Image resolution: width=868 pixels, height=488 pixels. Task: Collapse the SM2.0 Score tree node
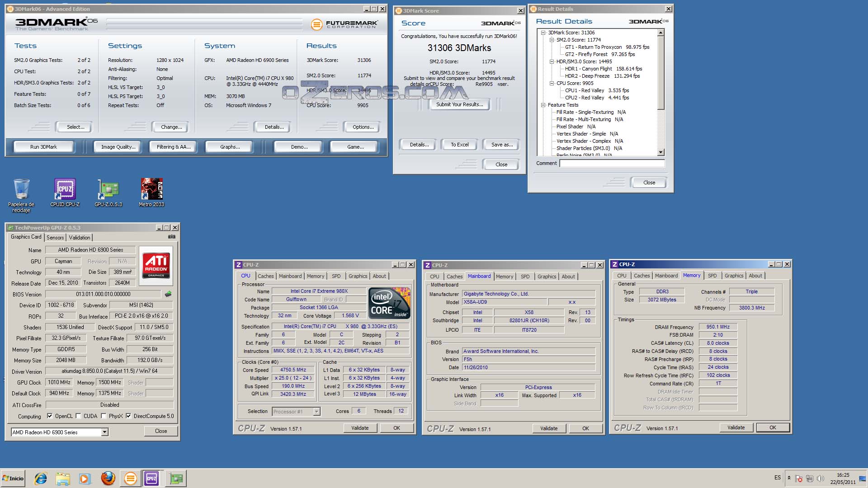click(552, 40)
